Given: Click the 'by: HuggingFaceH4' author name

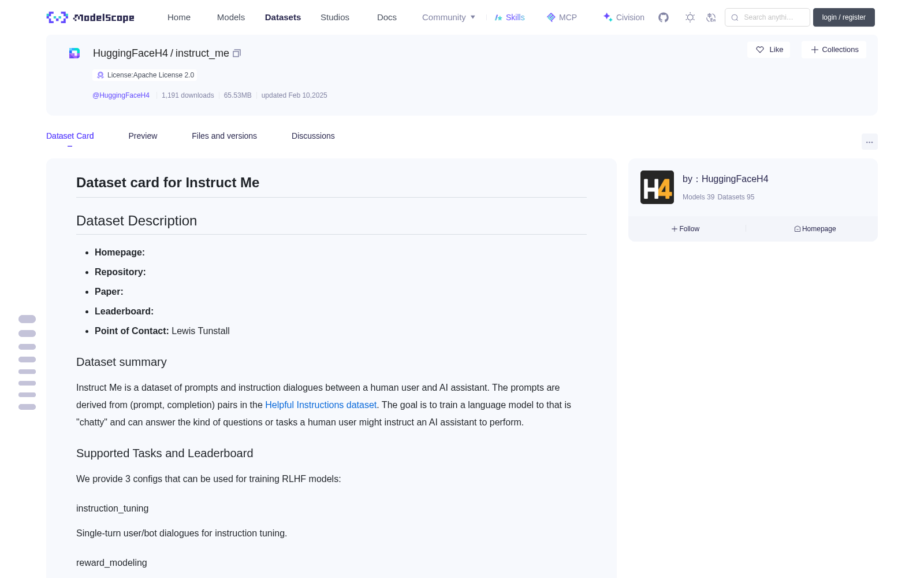Looking at the screenshot, I should pos(725,179).
